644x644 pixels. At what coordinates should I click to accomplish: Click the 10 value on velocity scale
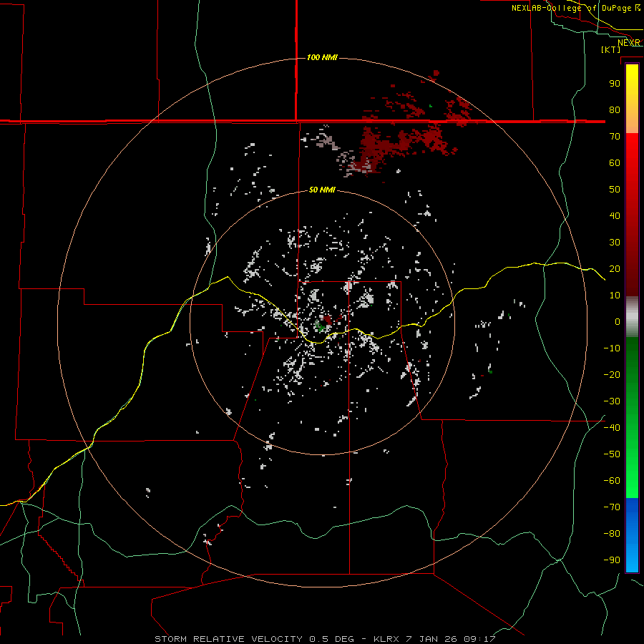(615, 296)
